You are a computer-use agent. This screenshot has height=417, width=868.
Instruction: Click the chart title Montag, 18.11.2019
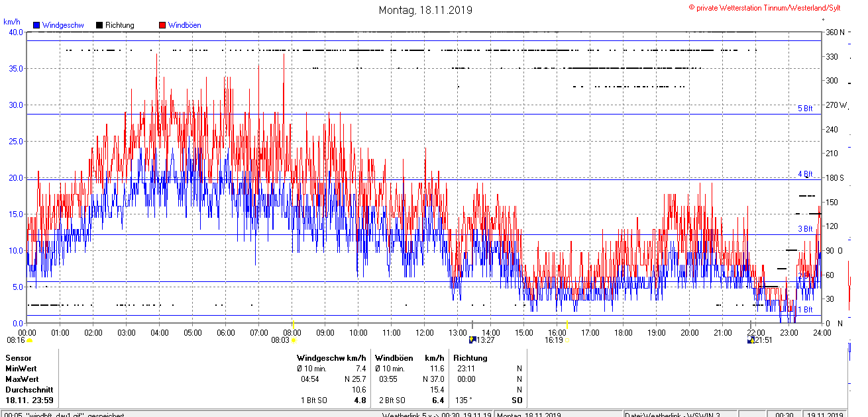[x=425, y=10]
